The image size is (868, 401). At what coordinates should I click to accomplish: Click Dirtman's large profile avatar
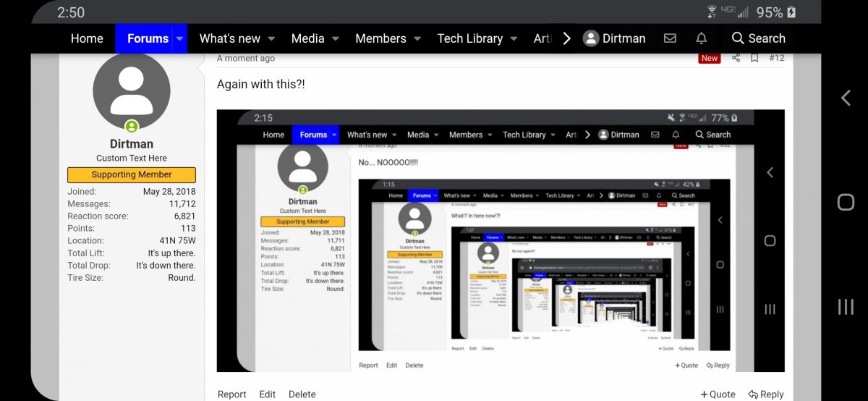[x=132, y=91]
